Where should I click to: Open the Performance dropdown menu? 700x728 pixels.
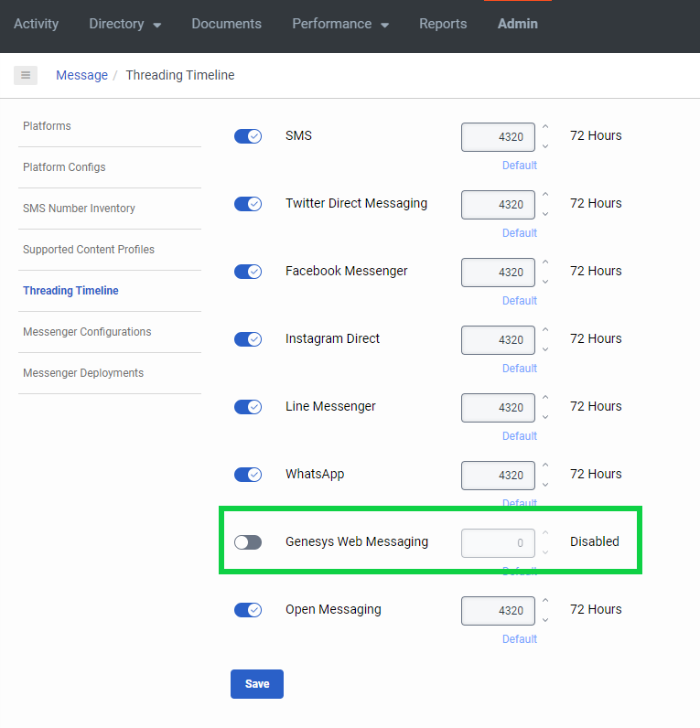339,24
